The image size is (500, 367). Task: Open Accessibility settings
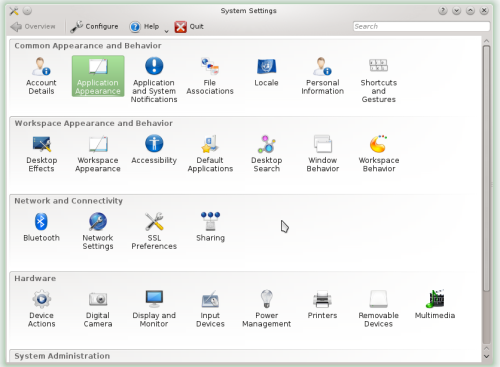pos(154,150)
